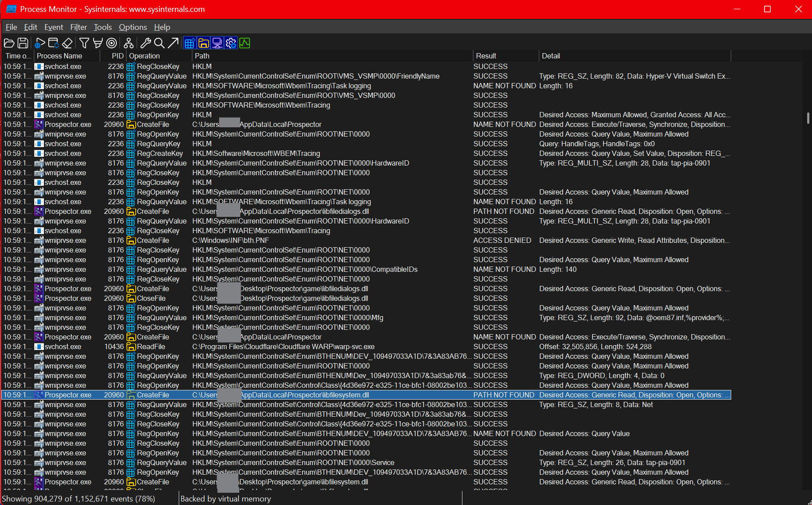Select the highlighted libfilesystem.dll PATH NOT FOUND row
Image resolution: width=812 pixels, height=505 pixels.
(366, 395)
